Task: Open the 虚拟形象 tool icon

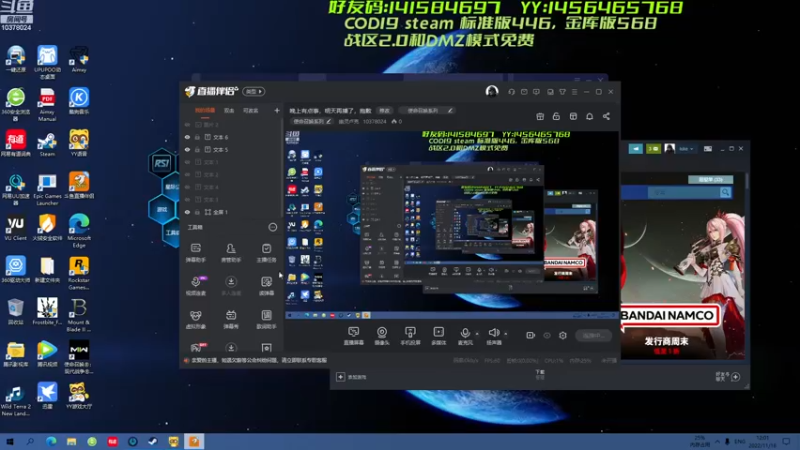Action: 195,319
